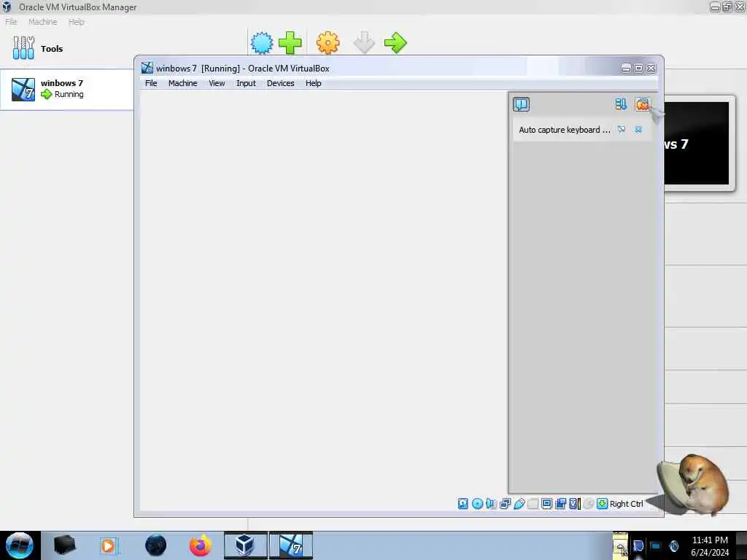Open Devices menu in the VM window
This screenshot has height=560, width=747.
coord(281,83)
